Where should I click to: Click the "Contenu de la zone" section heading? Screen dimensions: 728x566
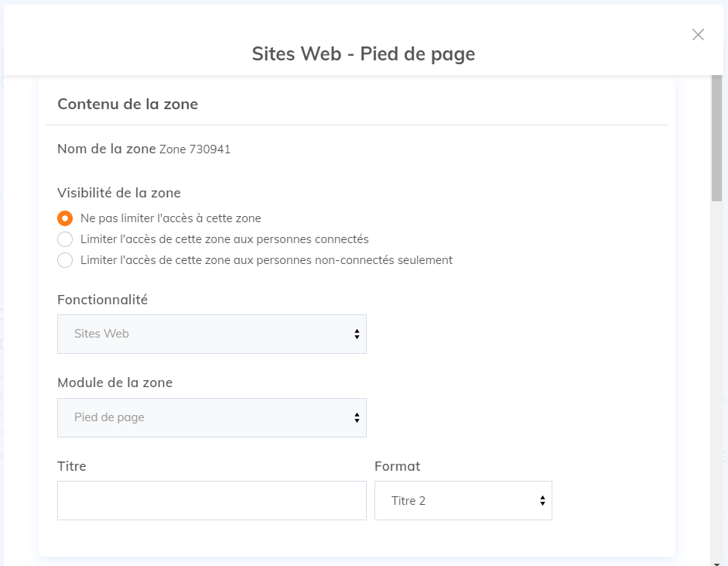128,104
